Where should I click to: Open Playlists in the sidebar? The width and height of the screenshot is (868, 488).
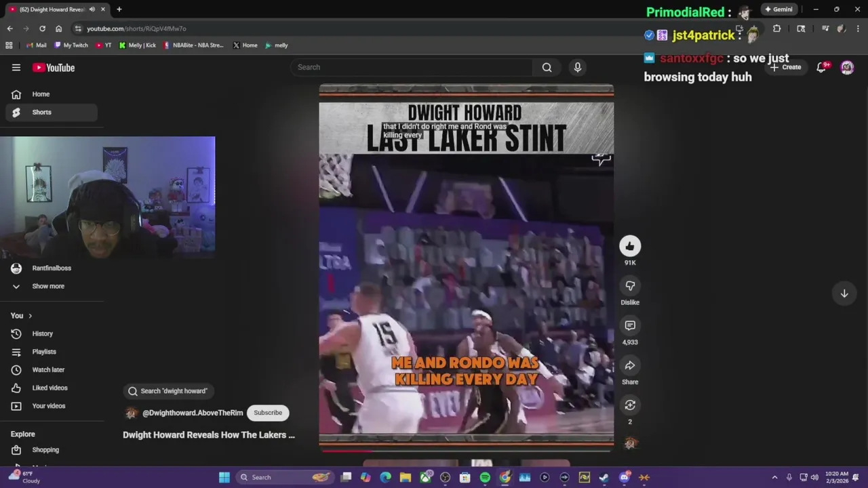51,352
